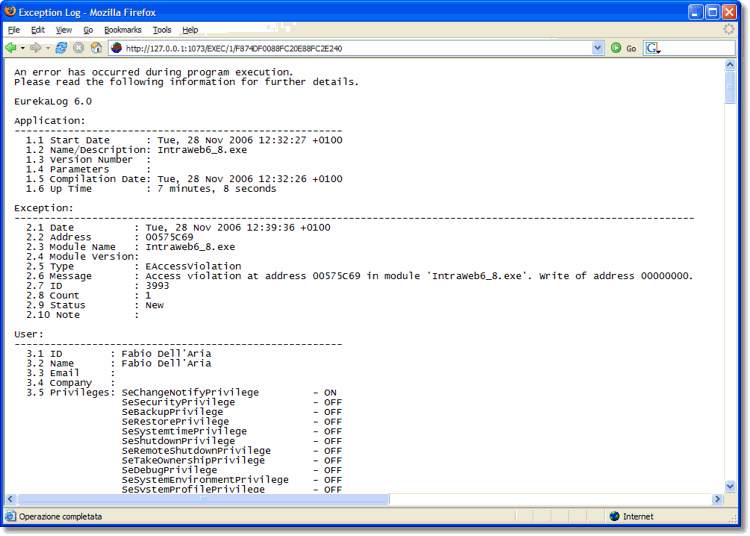Viewport: 750px width, 536px height.
Task: Expand the address bar URL dropdown
Action: (x=597, y=48)
